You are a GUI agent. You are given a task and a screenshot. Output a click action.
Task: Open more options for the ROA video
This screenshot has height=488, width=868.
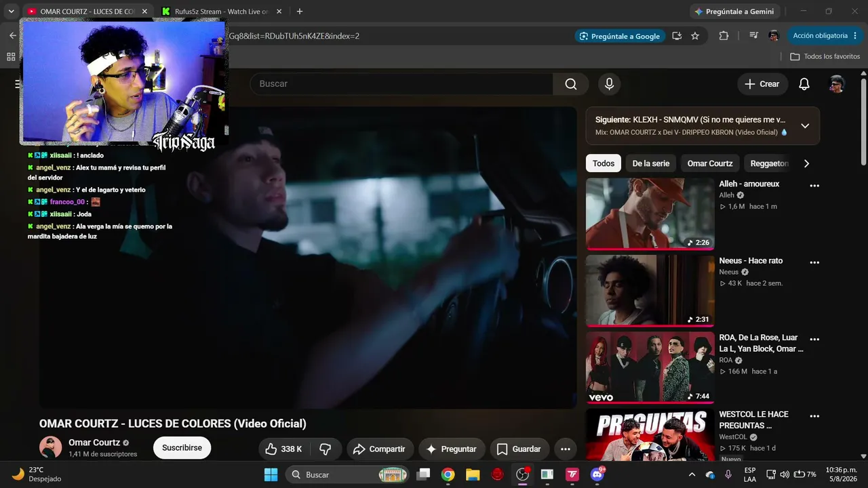coord(814,339)
